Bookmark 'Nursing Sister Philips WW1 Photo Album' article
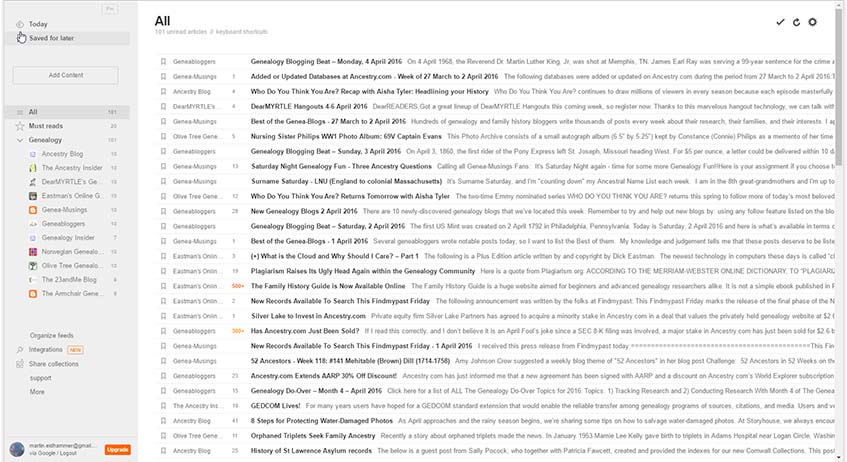Screen dimensions: 847x462 tap(163, 137)
